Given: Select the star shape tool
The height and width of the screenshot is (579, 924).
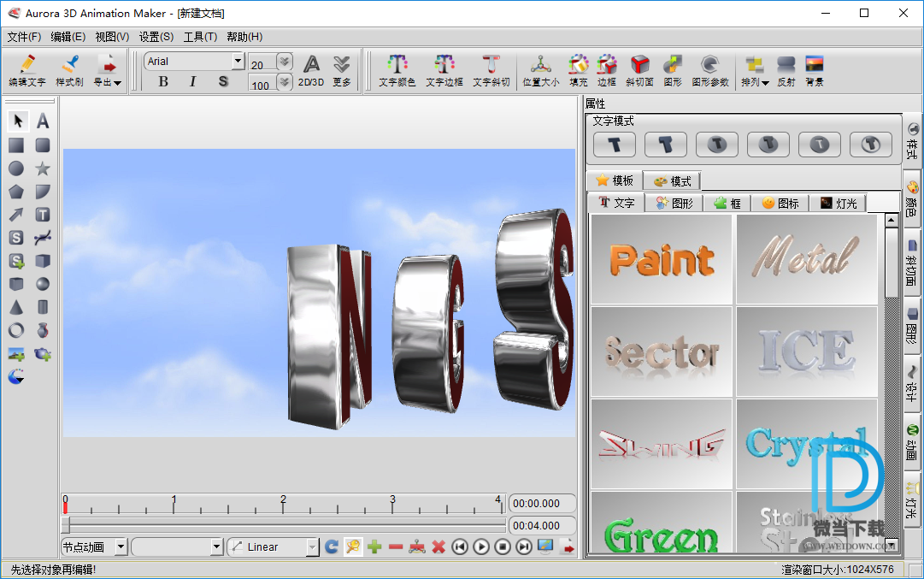Looking at the screenshot, I should coord(43,168).
